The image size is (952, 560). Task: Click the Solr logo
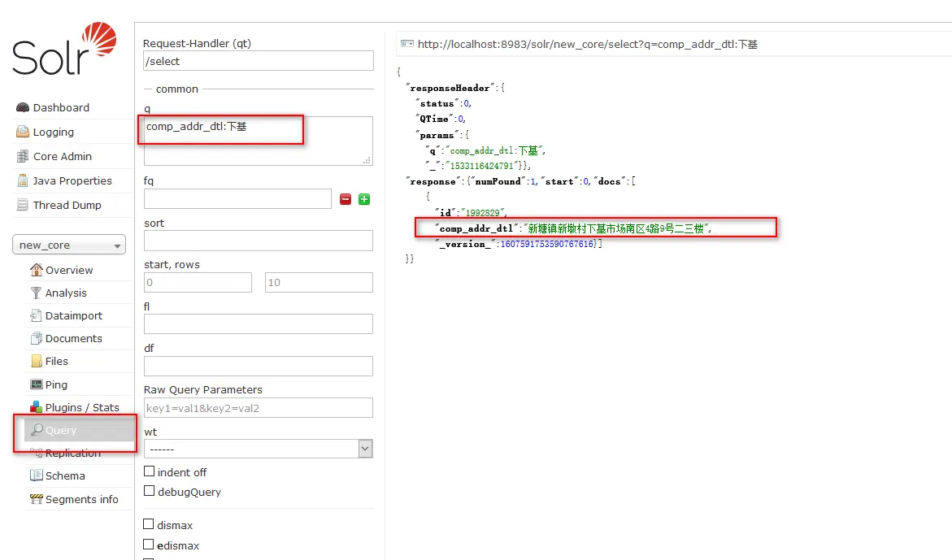[x=63, y=49]
